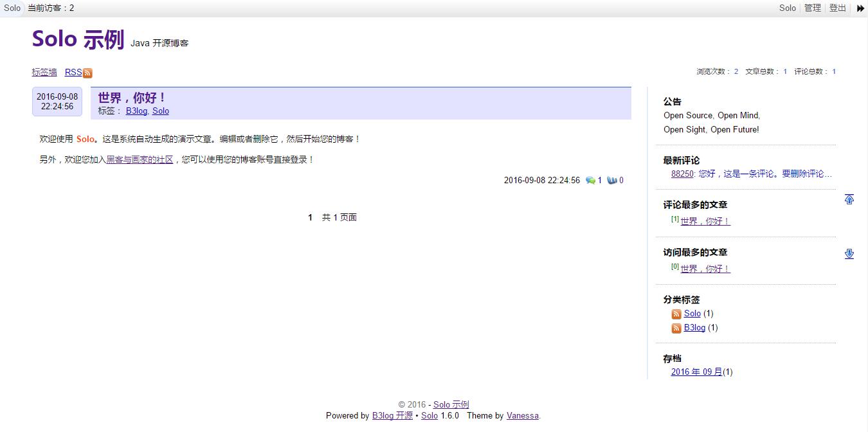Open 世界，你好！ under 访问最多的文章
Image resolution: width=868 pixels, height=432 pixels.
coord(705,269)
